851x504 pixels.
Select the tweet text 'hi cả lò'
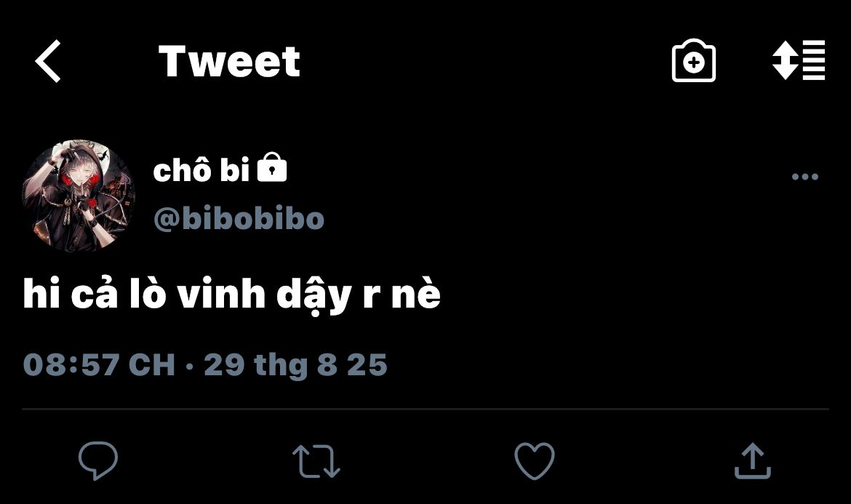(x=95, y=294)
